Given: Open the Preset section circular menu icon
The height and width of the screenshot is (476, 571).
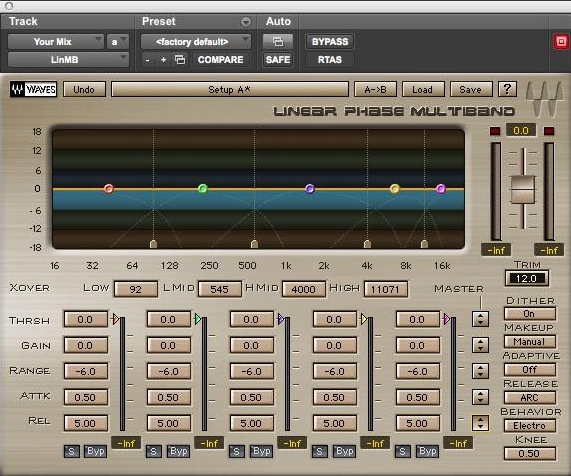Looking at the screenshot, I should tap(246, 22).
